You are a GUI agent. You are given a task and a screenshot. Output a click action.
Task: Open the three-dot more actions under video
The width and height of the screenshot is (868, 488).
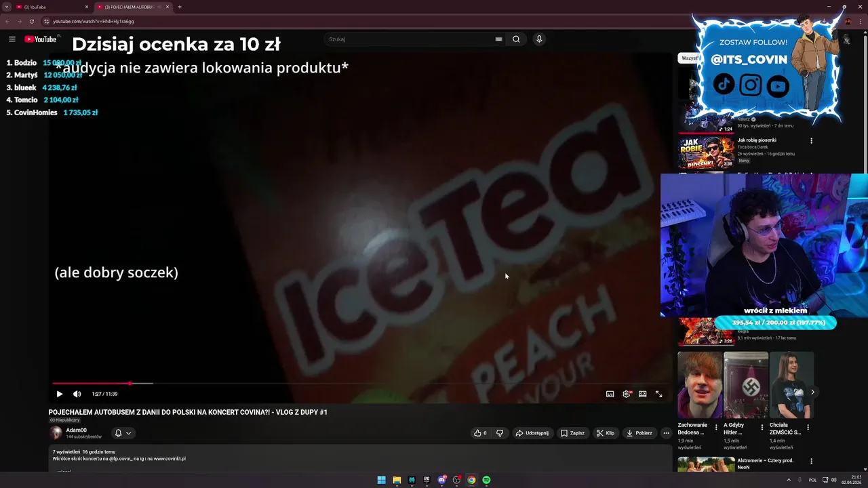[666, 433]
